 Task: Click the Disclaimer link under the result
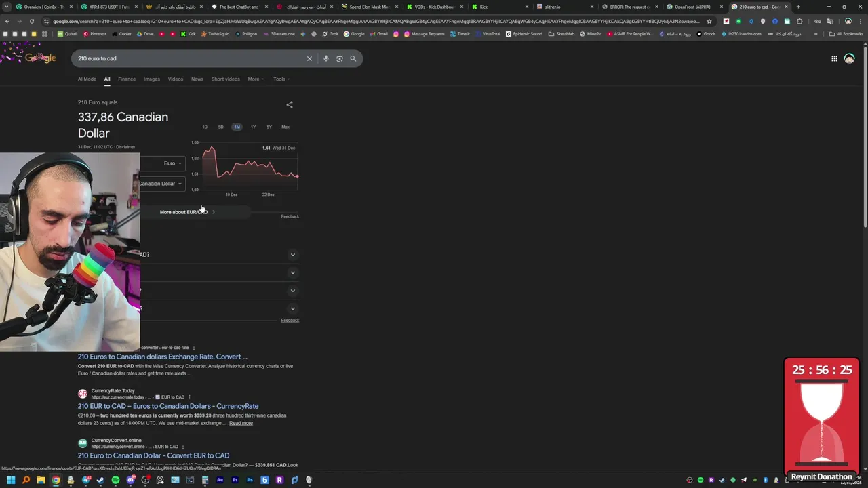125,147
